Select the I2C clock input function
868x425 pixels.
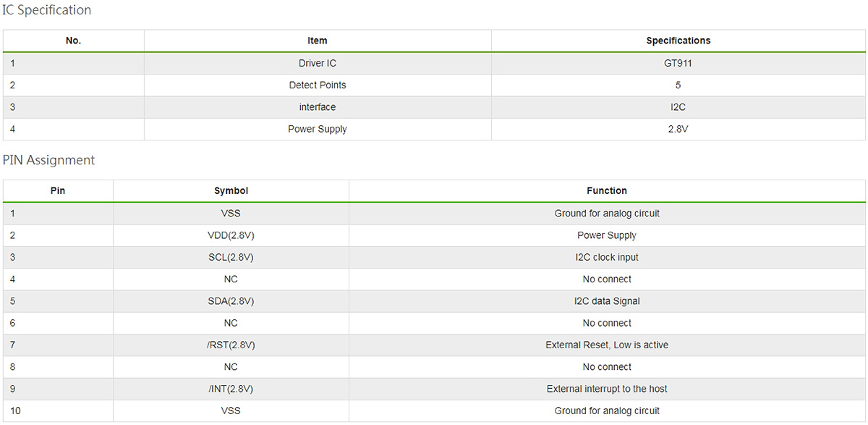point(606,257)
